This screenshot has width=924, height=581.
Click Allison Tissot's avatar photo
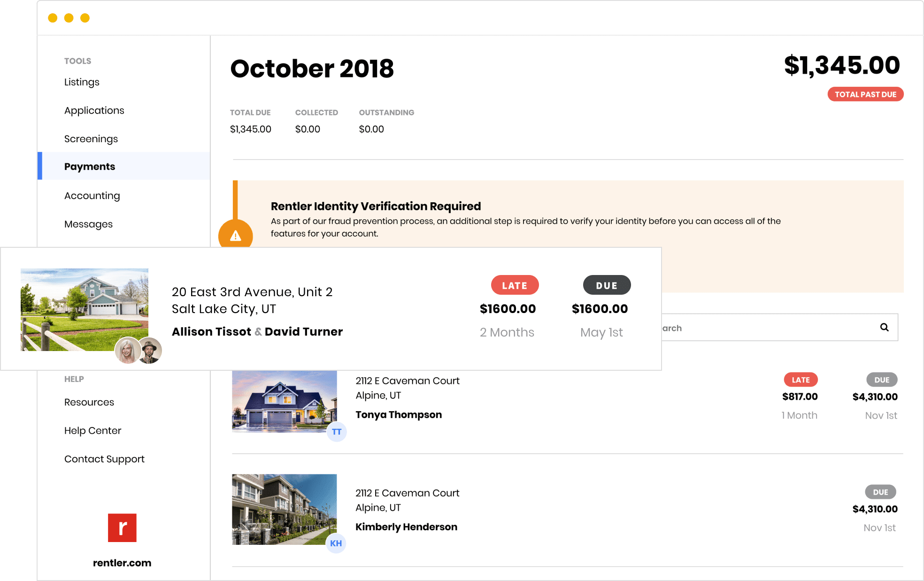pos(127,350)
